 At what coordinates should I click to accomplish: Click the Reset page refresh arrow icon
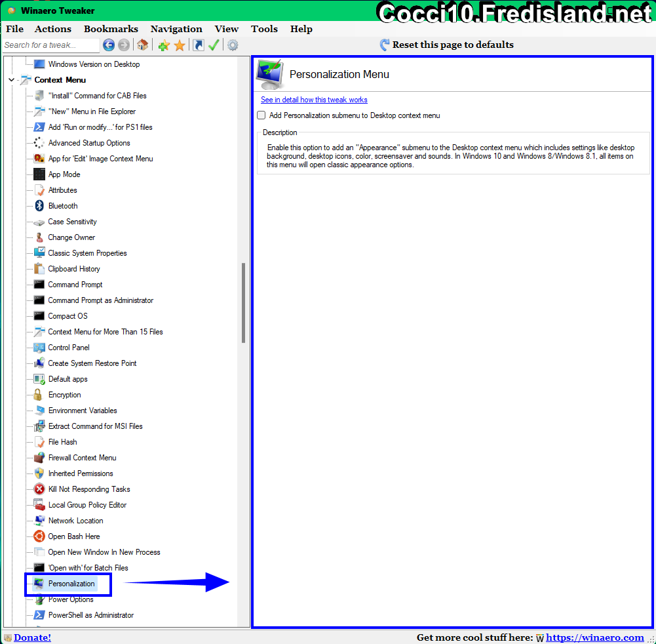pos(385,45)
